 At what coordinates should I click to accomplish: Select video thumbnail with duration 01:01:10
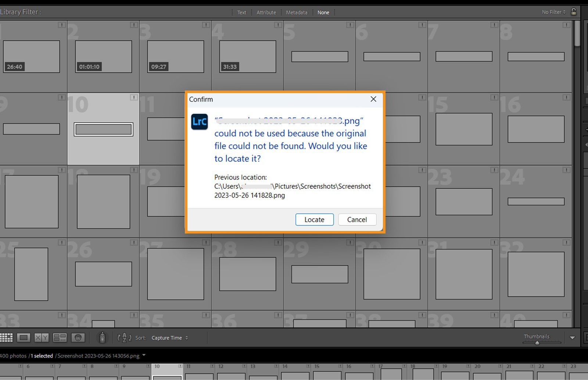point(103,56)
